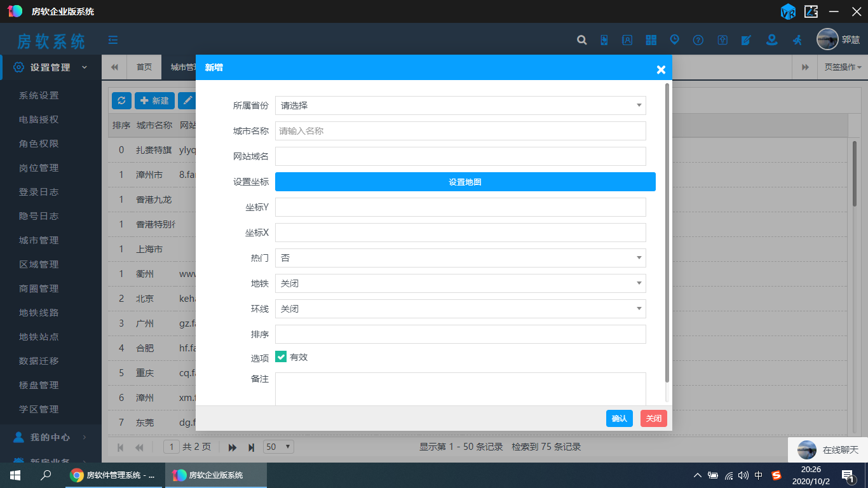Open the mobile phone icon in header

(604, 40)
